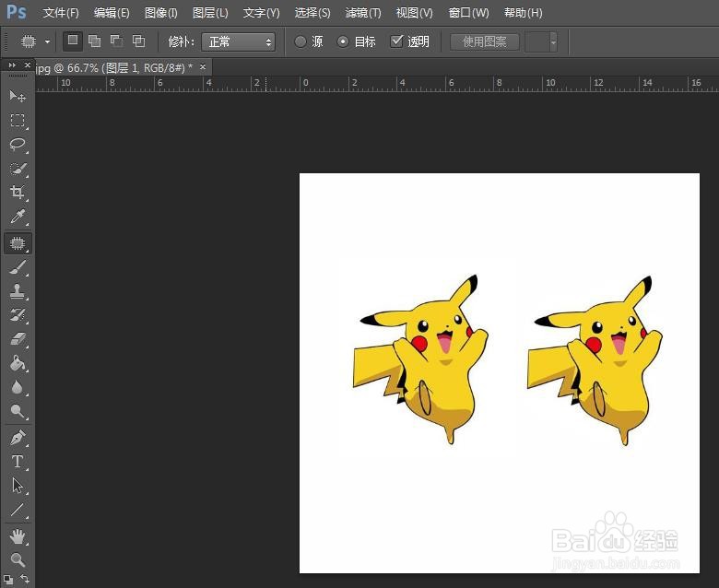Screen dimensions: 719x588
Task: Select the Crop tool
Action: [x=18, y=192]
